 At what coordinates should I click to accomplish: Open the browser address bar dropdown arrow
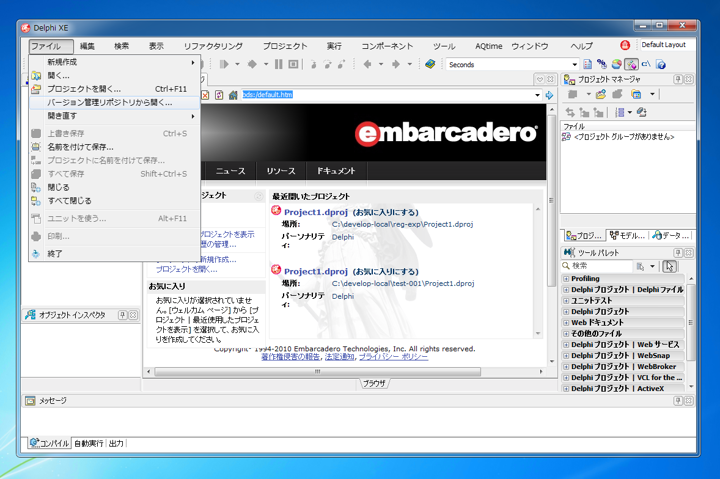[x=537, y=95]
